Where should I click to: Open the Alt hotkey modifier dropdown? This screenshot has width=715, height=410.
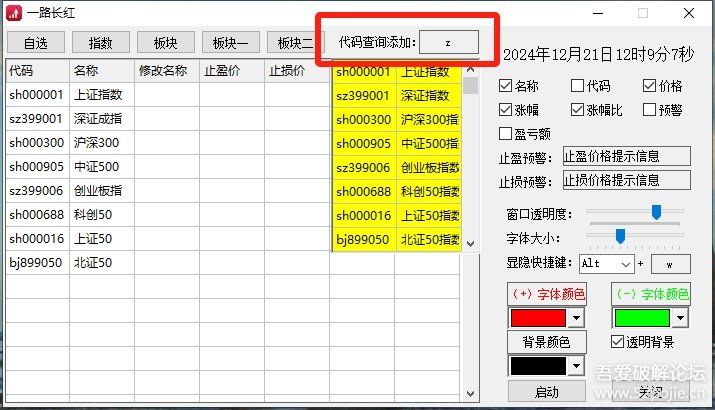tap(626, 264)
